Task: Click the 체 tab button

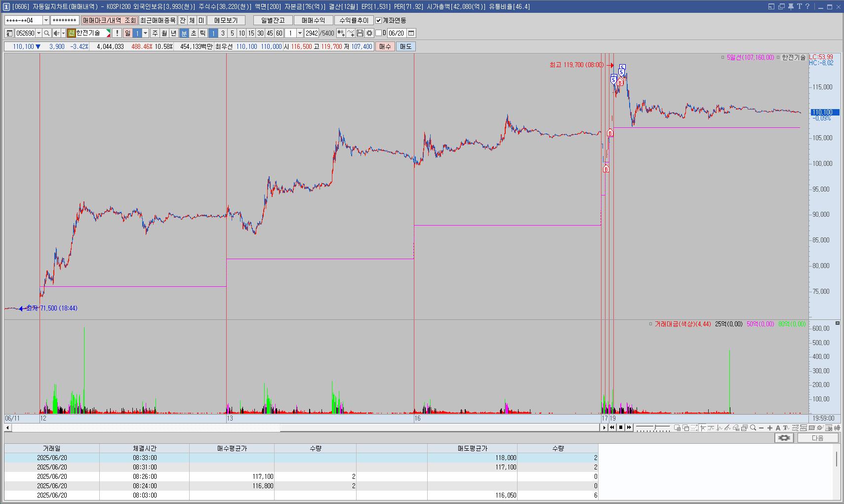Action: click(x=192, y=20)
